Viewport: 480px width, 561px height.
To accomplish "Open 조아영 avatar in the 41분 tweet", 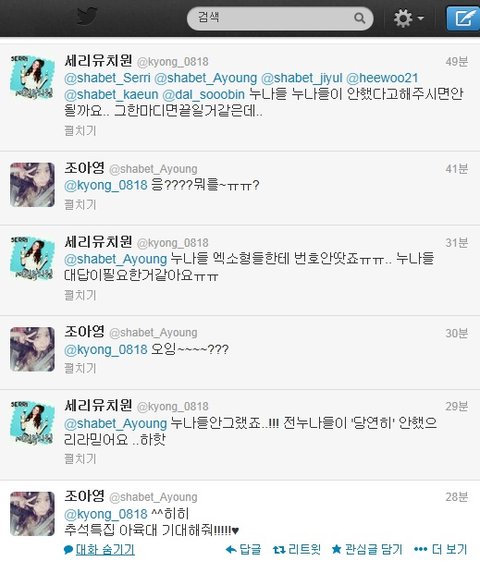I will (x=33, y=185).
